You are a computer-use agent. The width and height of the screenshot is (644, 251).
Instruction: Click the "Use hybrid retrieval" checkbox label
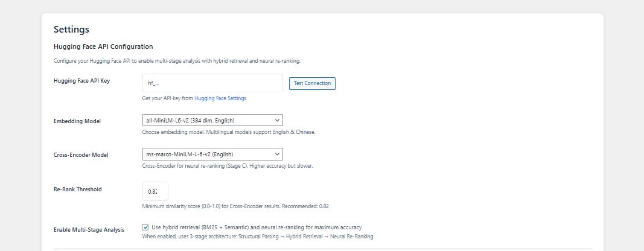coord(257,227)
